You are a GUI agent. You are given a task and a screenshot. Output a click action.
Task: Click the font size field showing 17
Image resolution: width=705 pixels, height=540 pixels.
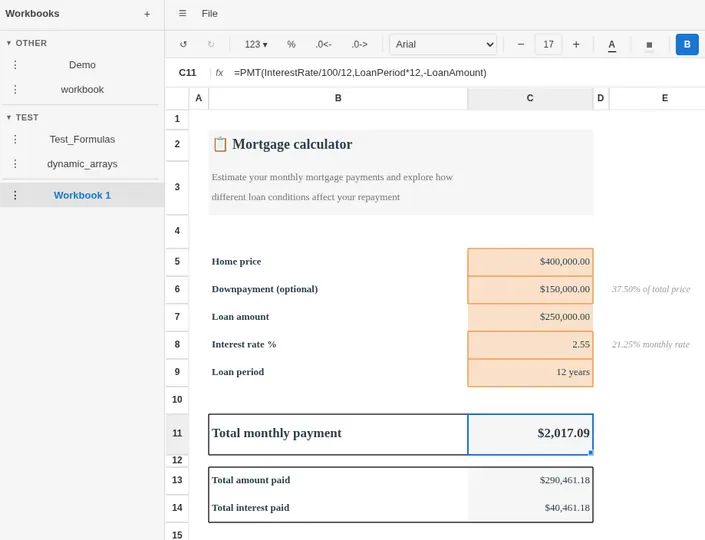pos(549,44)
